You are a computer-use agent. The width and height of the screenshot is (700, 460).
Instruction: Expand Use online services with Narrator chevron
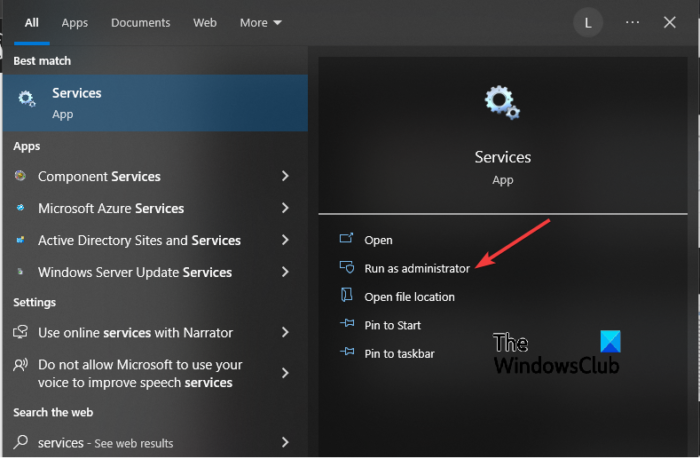click(x=285, y=332)
